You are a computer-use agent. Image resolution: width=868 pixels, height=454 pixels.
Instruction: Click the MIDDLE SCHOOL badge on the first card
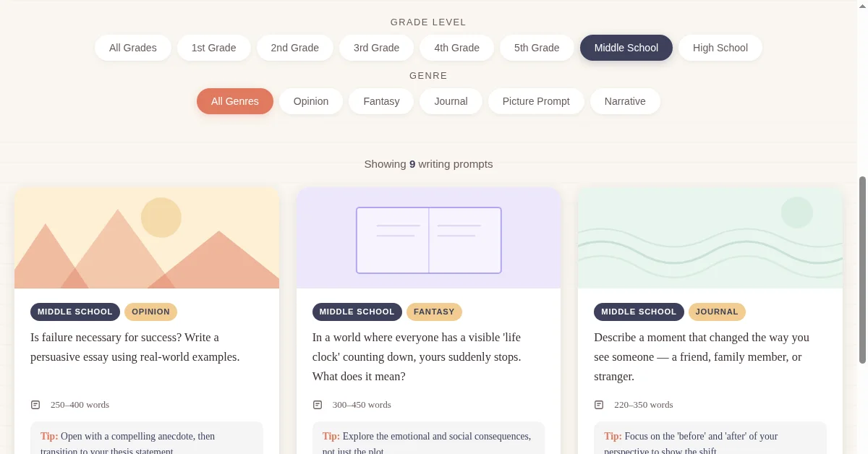coord(75,312)
